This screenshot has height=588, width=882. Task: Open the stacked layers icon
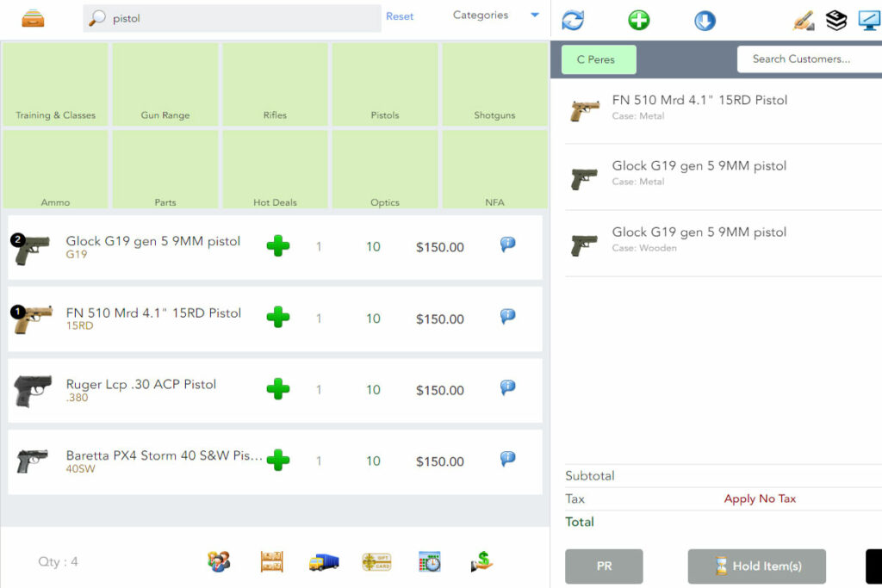(836, 21)
